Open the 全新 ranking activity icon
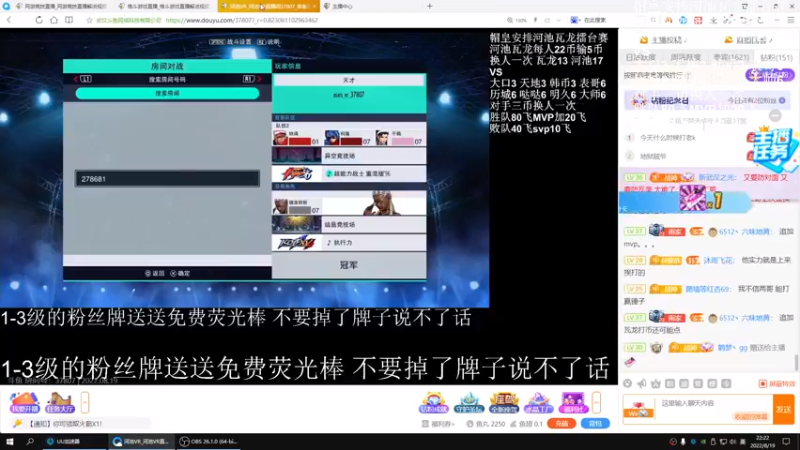This screenshot has height=450, width=800. tap(504, 403)
